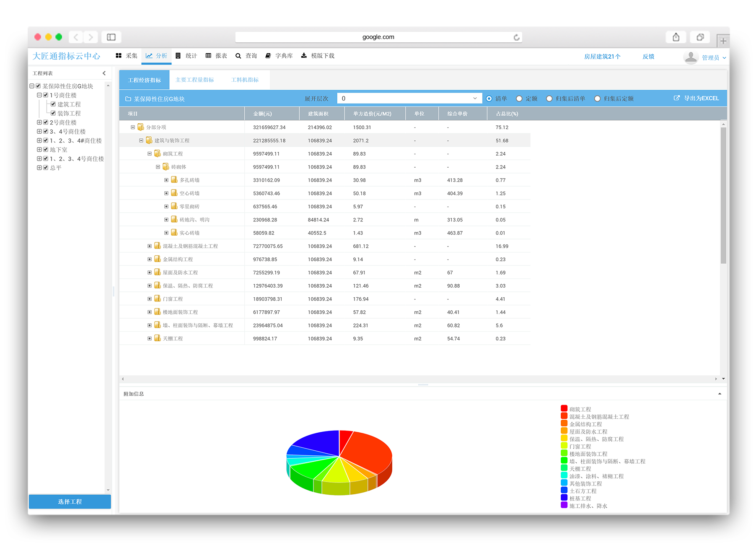Select 归集后清单 radio button
This screenshot has height=548, width=756.
click(x=549, y=99)
